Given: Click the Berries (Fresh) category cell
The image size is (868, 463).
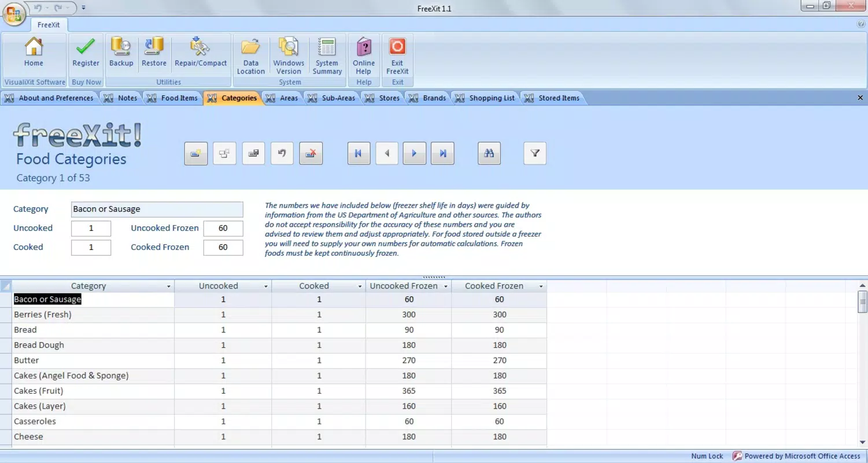Looking at the screenshot, I should [93, 315].
